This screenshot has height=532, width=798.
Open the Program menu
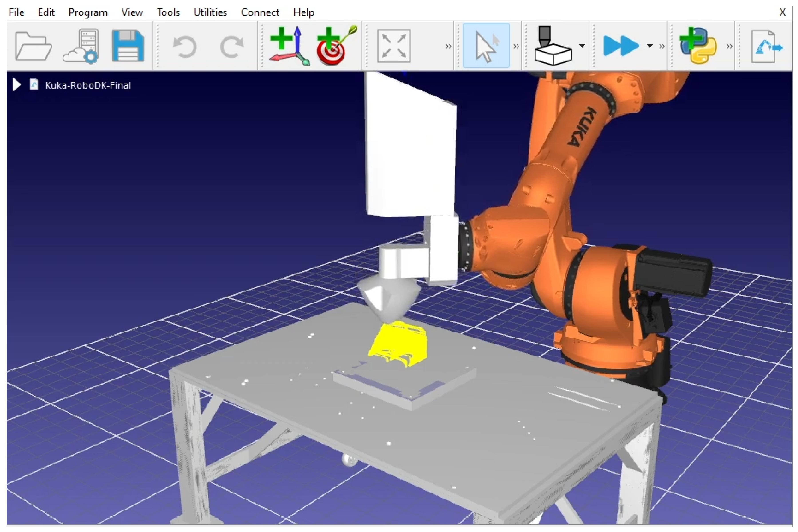[x=88, y=13]
